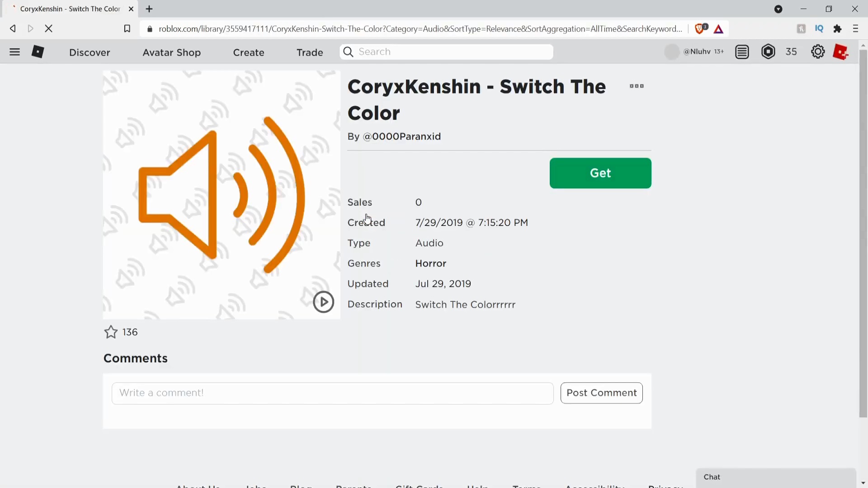Open the browser hamburger menu
The image size is (868, 488).
(x=856, y=28)
